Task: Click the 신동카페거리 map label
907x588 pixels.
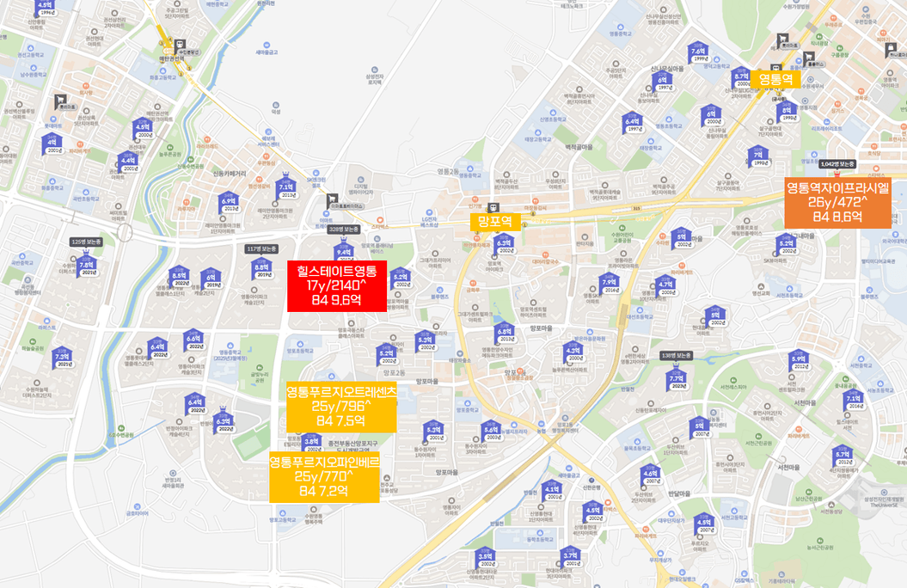Action: [x=229, y=174]
